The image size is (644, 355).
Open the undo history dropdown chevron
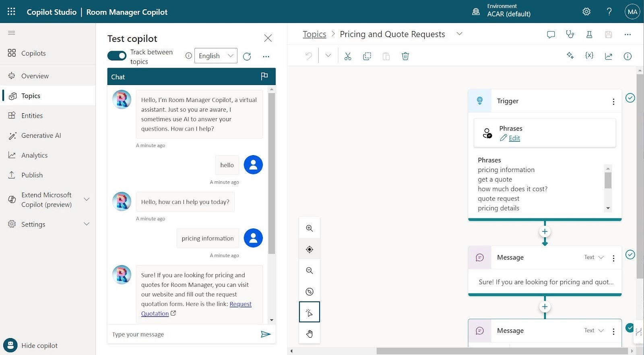click(x=328, y=56)
